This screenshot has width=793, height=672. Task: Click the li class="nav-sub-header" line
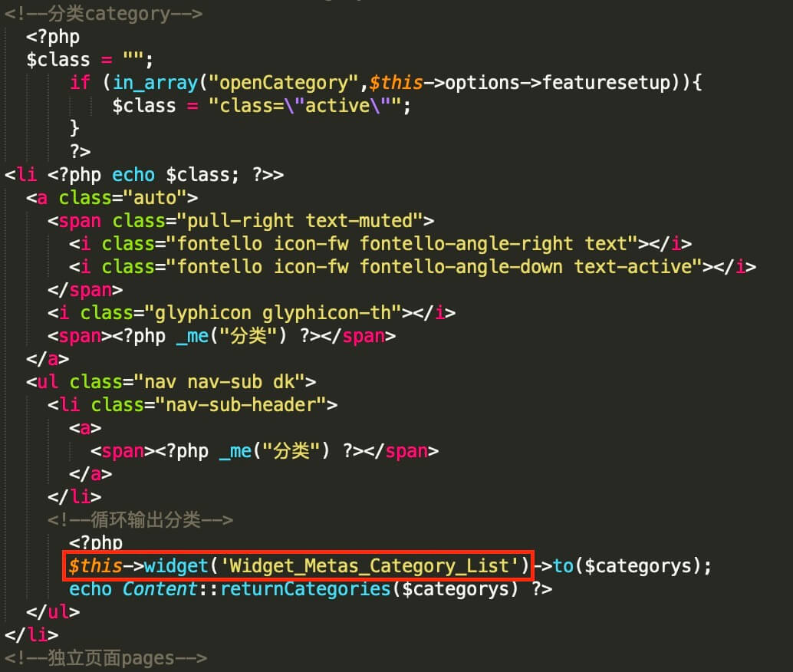pos(192,405)
